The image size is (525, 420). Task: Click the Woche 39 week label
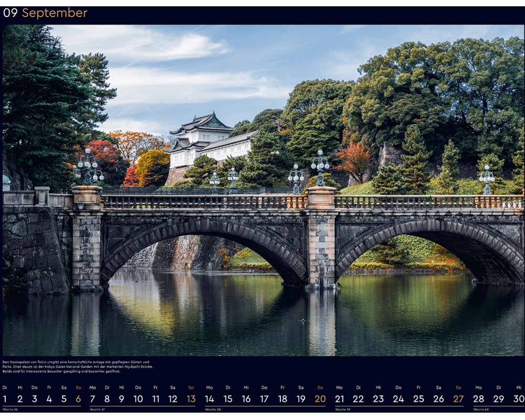point(342,409)
